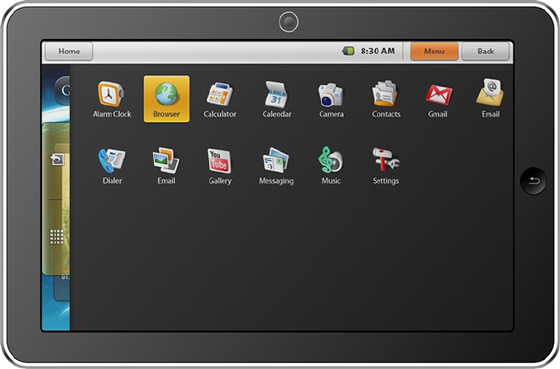
Task: Open the Contacts app
Action: point(386,99)
